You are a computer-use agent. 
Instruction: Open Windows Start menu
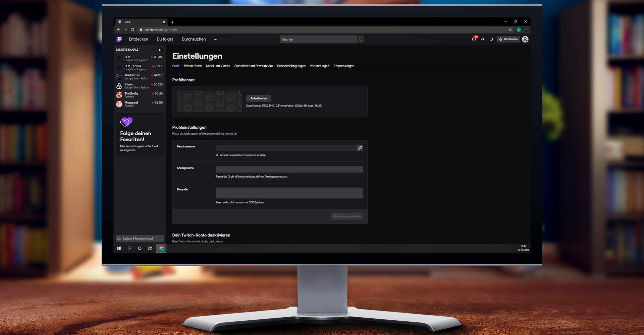point(119,248)
